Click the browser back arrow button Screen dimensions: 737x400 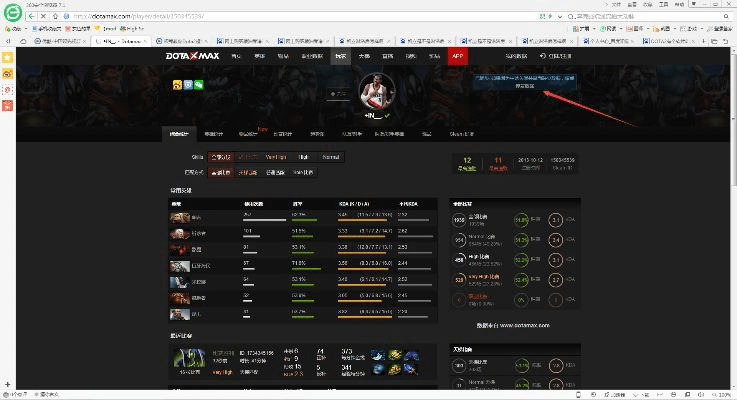pos(30,17)
